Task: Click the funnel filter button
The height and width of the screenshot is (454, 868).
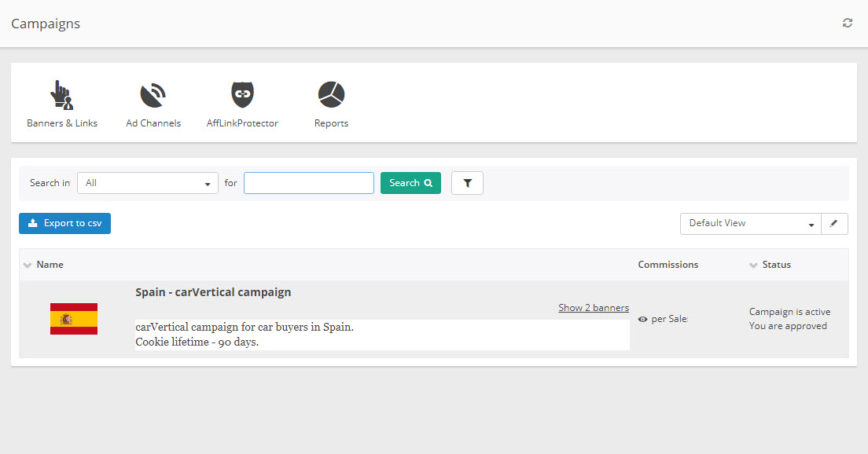Action: coord(467,183)
